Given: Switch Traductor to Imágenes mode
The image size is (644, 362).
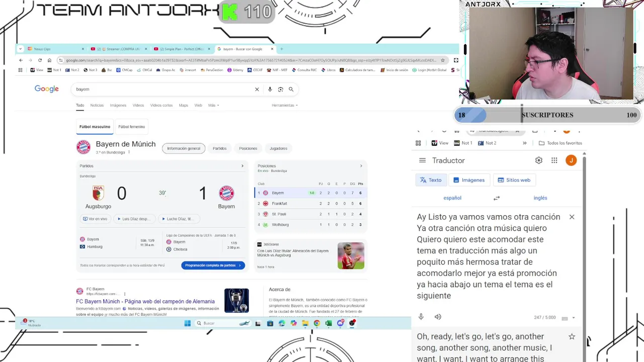Looking at the screenshot, I should tap(469, 180).
